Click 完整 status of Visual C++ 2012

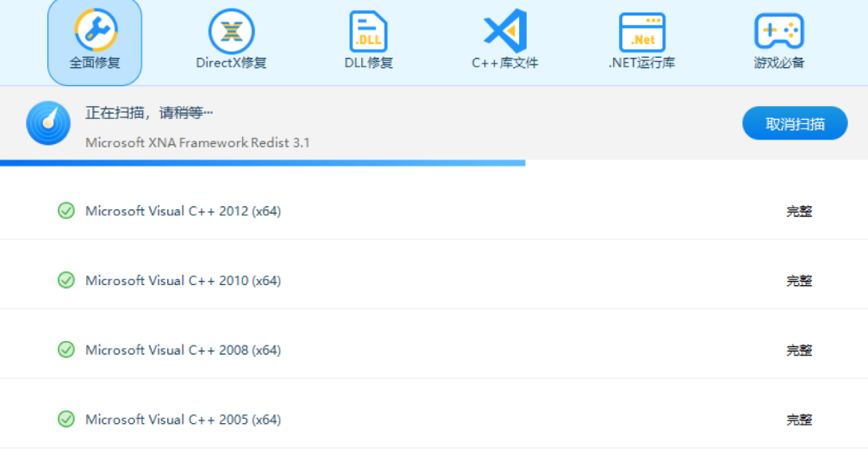click(x=799, y=211)
